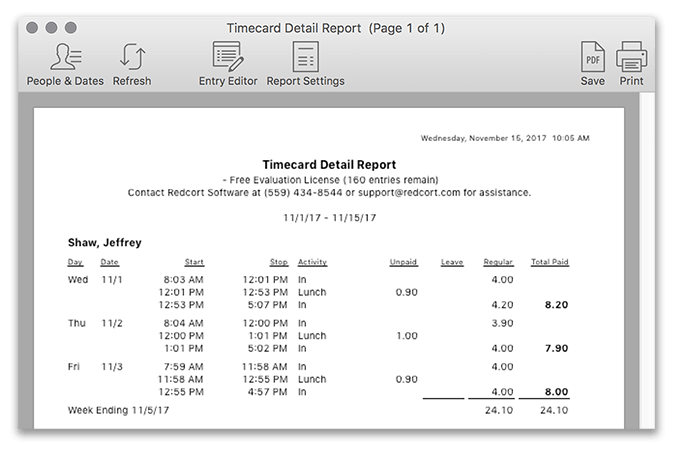
Task: Click the vertical scrollbar on the right
Action: (647, 260)
